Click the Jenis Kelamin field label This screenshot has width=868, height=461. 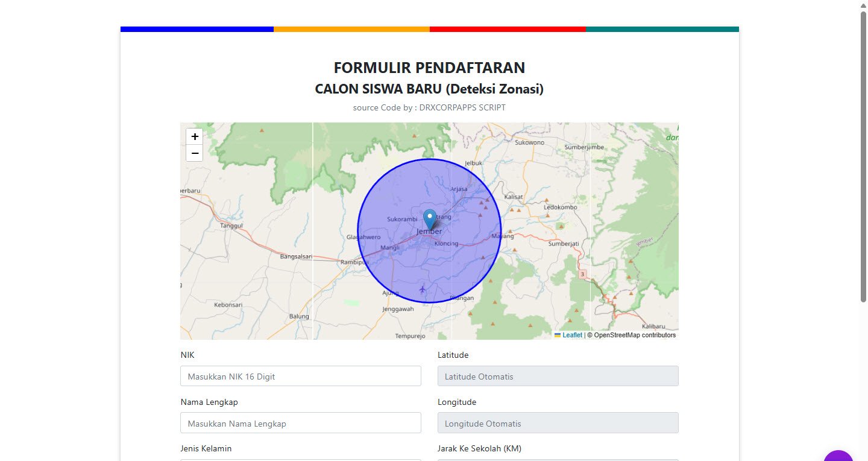pyautogui.click(x=206, y=448)
